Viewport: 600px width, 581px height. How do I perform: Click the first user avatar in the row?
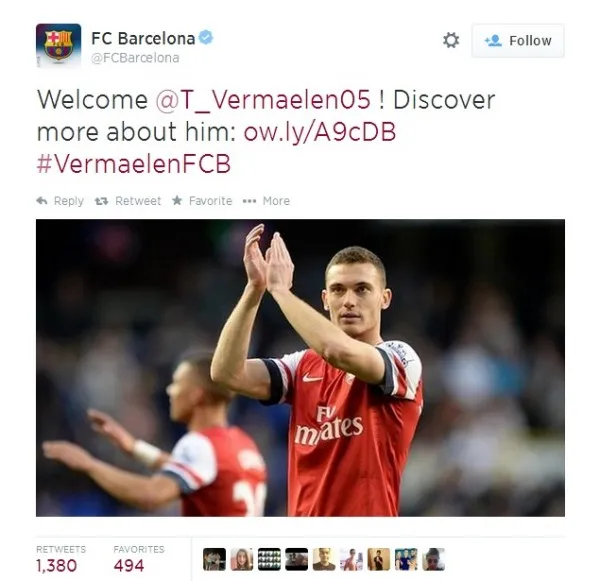click(214, 560)
